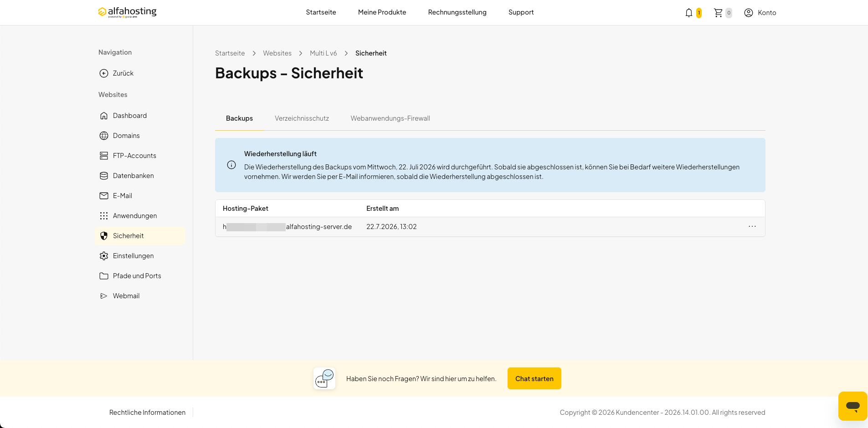The image size is (868, 428).
Task: Open Startseite in top navigation
Action: click(x=321, y=12)
